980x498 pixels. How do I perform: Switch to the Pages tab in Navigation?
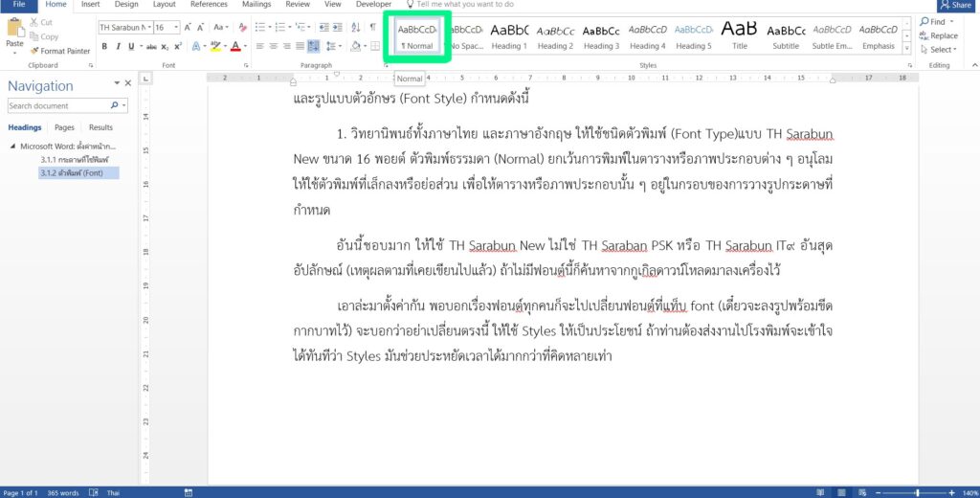click(64, 127)
